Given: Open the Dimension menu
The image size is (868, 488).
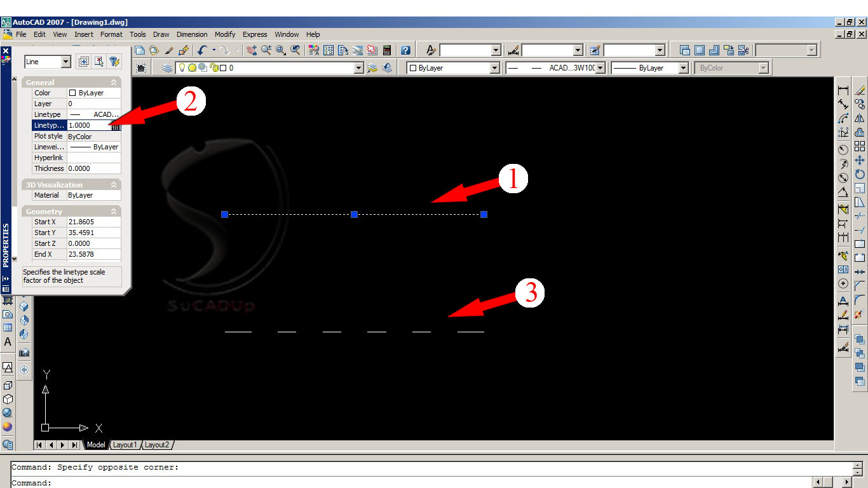Looking at the screenshot, I should pyautogui.click(x=192, y=34).
